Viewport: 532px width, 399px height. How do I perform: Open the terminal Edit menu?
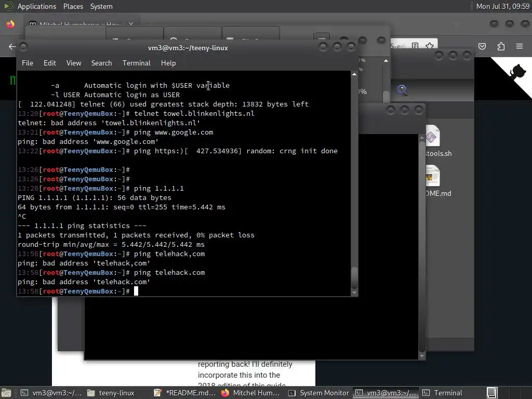(49, 63)
